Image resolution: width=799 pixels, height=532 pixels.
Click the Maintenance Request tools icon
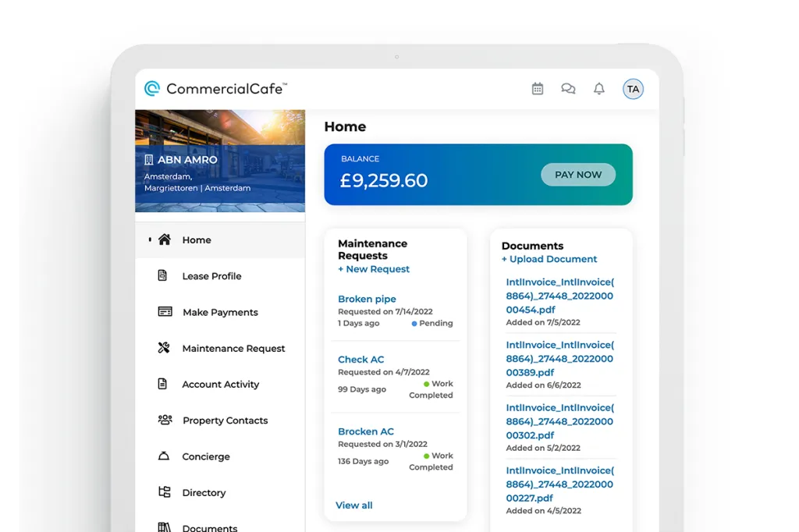click(164, 348)
